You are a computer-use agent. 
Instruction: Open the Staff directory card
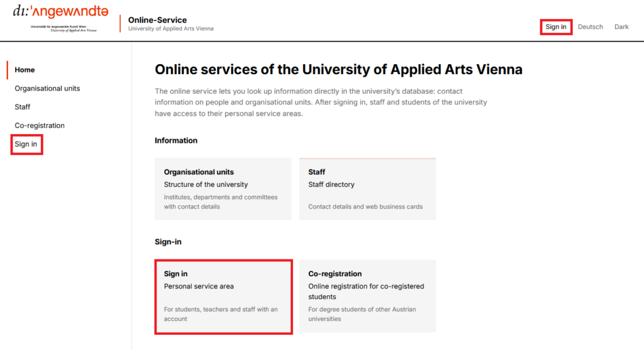tap(367, 189)
